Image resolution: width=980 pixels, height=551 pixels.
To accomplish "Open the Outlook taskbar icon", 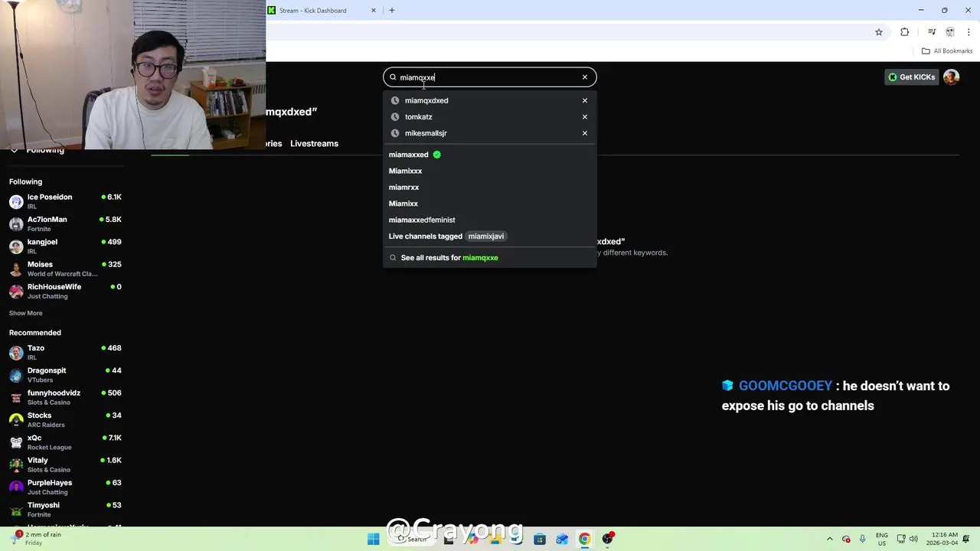I will (562, 540).
